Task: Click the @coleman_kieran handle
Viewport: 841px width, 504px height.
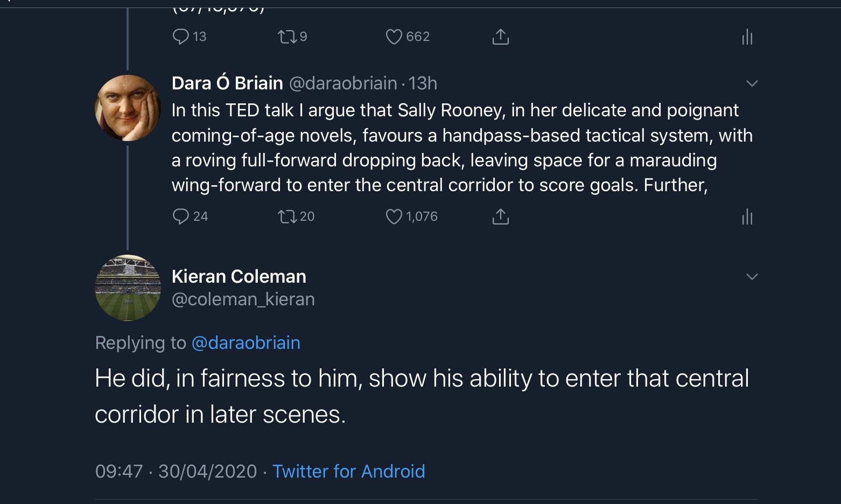Action: [x=243, y=299]
